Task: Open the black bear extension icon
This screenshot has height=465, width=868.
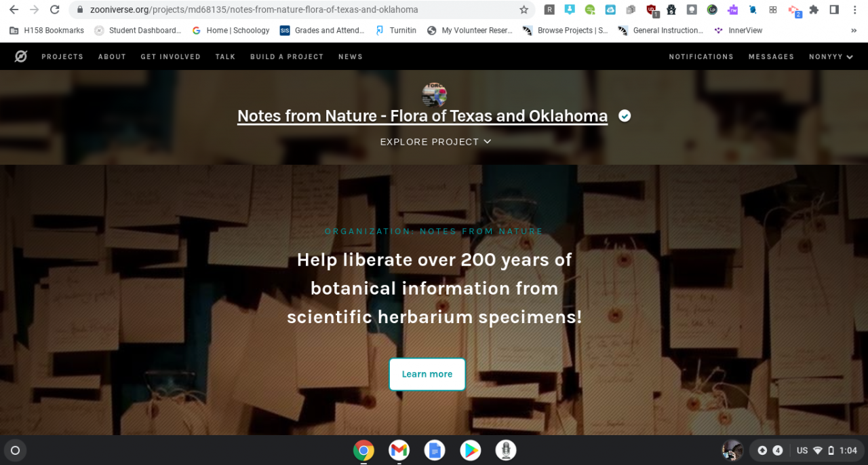Action: (x=671, y=10)
